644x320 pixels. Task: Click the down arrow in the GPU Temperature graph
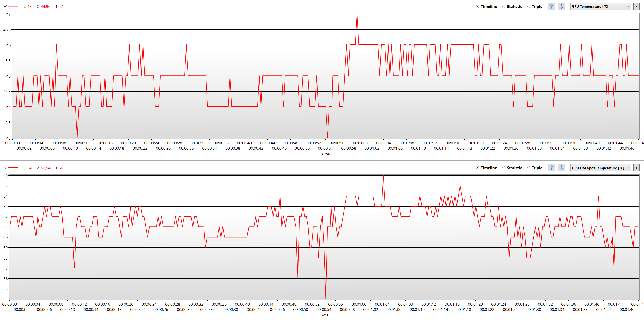561,6
